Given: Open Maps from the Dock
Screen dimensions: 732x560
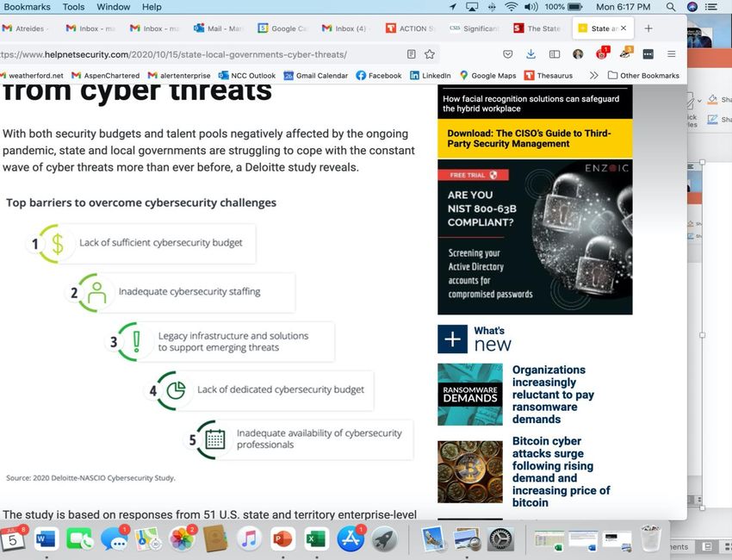Looking at the screenshot, I should (148, 538).
